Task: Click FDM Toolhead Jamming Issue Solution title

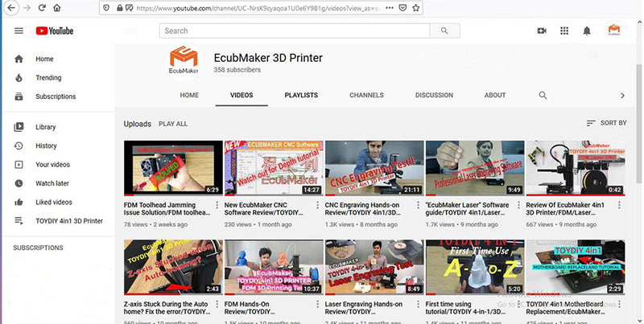Action: point(167,209)
